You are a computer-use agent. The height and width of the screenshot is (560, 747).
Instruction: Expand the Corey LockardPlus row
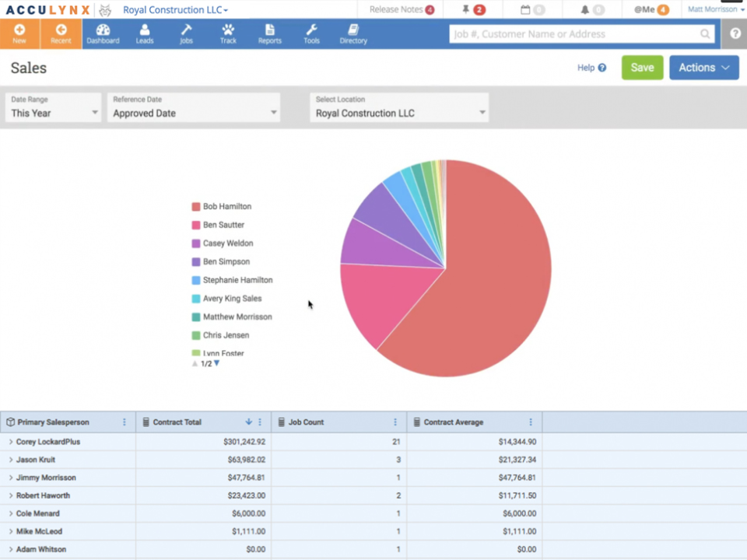[10, 441]
